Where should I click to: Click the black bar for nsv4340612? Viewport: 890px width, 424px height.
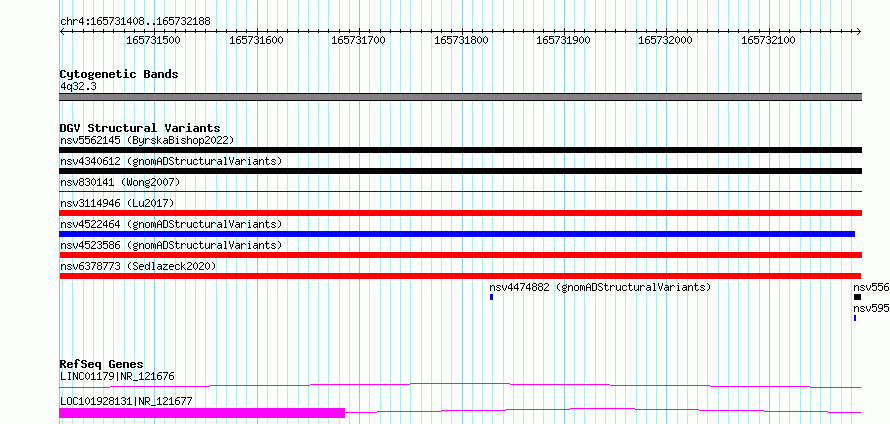[460, 171]
